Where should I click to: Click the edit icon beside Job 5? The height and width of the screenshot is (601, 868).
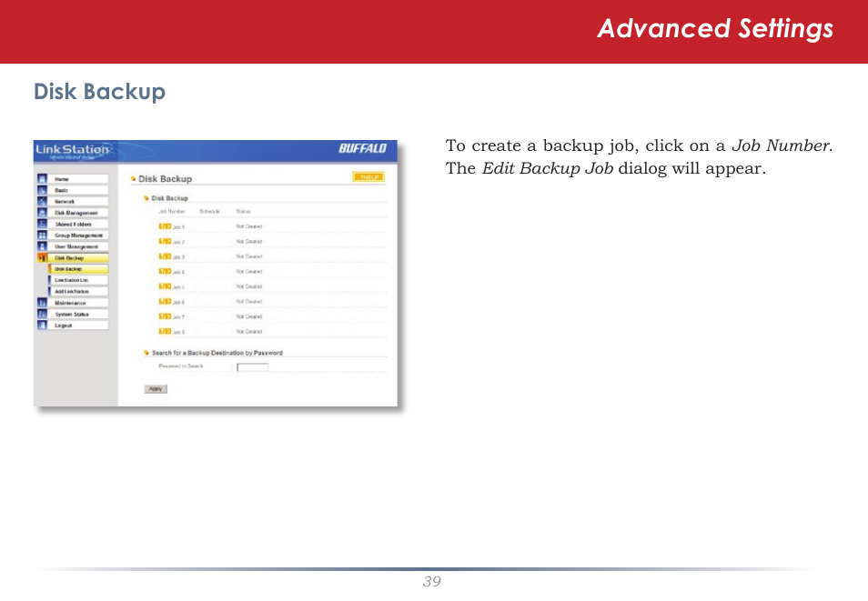pyautogui.click(x=165, y=286)
